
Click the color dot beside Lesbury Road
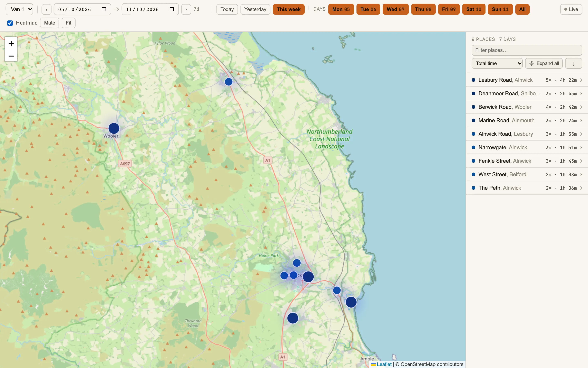[473, 80]
